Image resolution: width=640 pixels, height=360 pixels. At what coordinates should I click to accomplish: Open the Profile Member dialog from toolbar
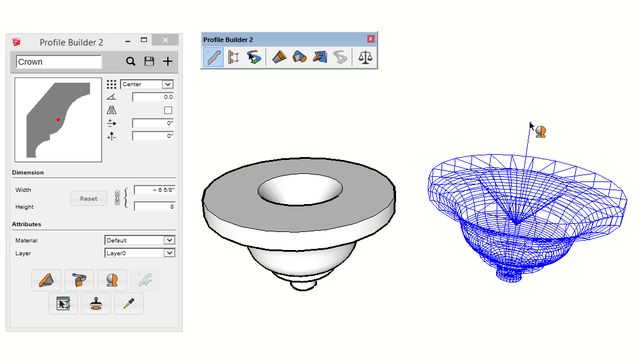click(x=213, y=57)
